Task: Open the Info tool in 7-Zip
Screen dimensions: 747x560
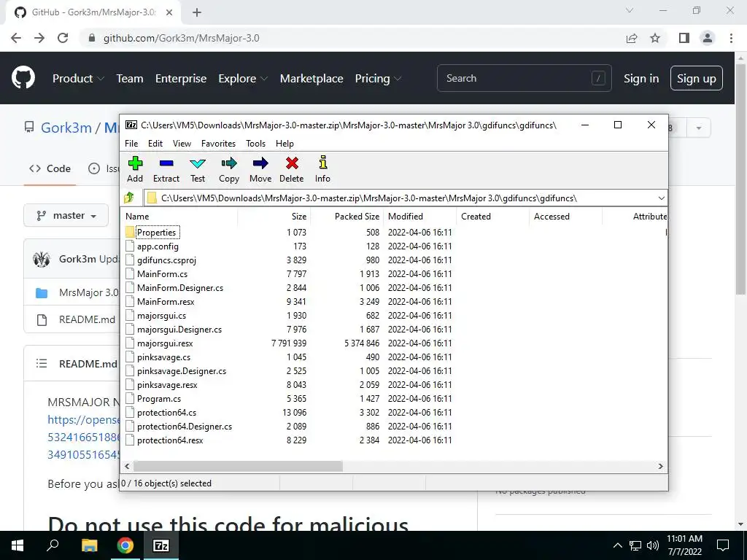Action: tap(322, 169)
